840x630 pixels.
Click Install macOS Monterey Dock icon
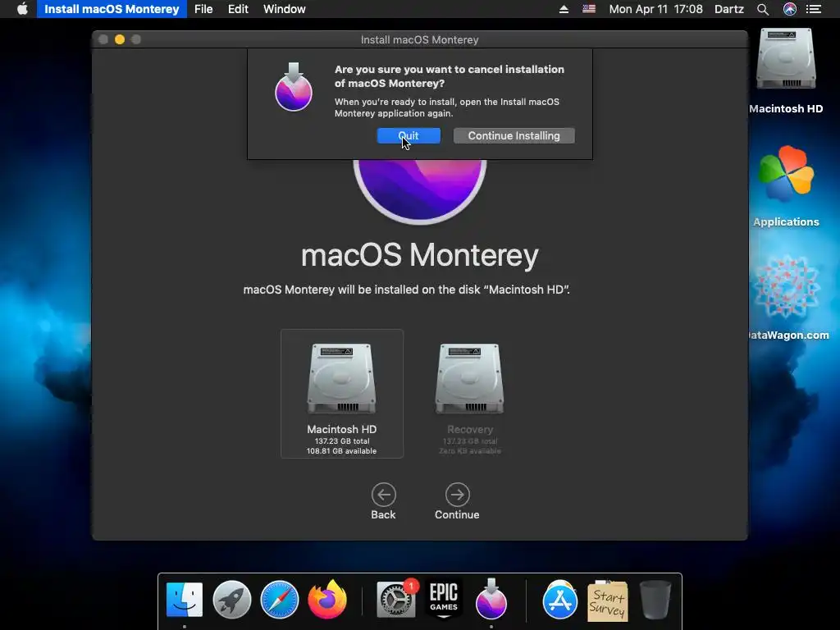click(491, 599)
